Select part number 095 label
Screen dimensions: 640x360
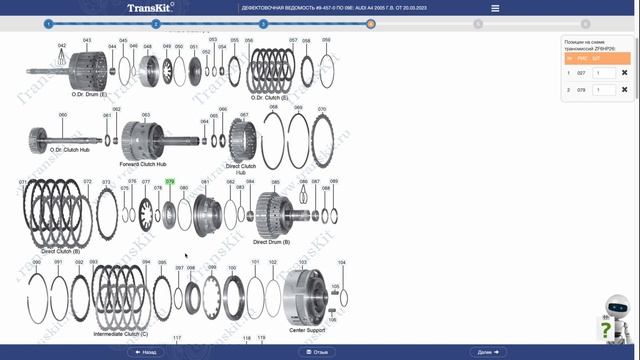click(162, 262)
